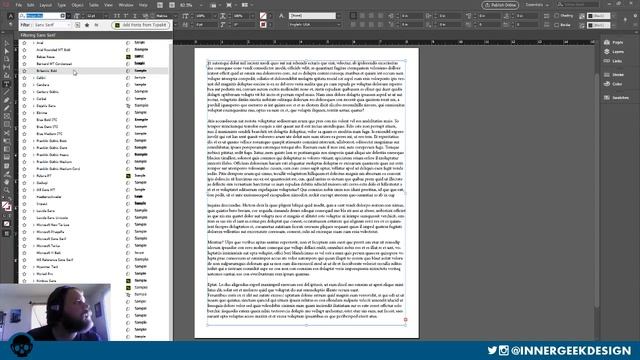Screen dimensions: 640x360
Task: Click the character style [None] field
Action: pos(312,16)
